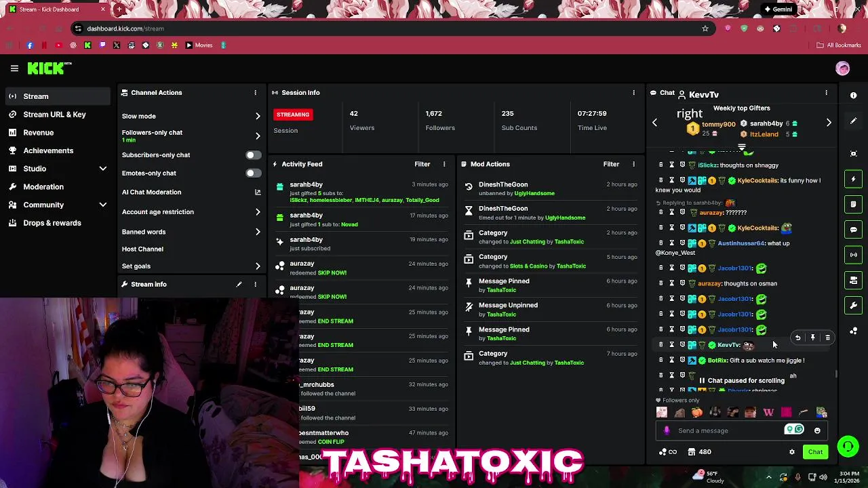Viewport: 868px width, 488px height.
Task: Click YouTube bookmark in bookmarks bar
Action: tap(58, 45)
